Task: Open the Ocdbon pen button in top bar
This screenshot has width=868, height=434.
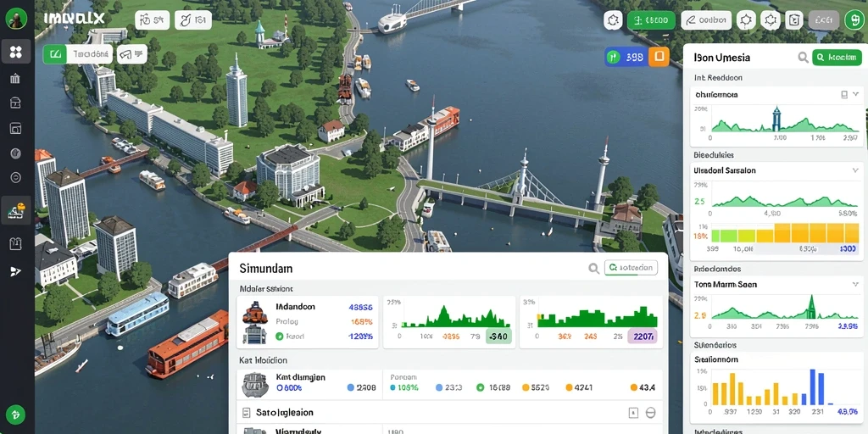Action: 706,21
